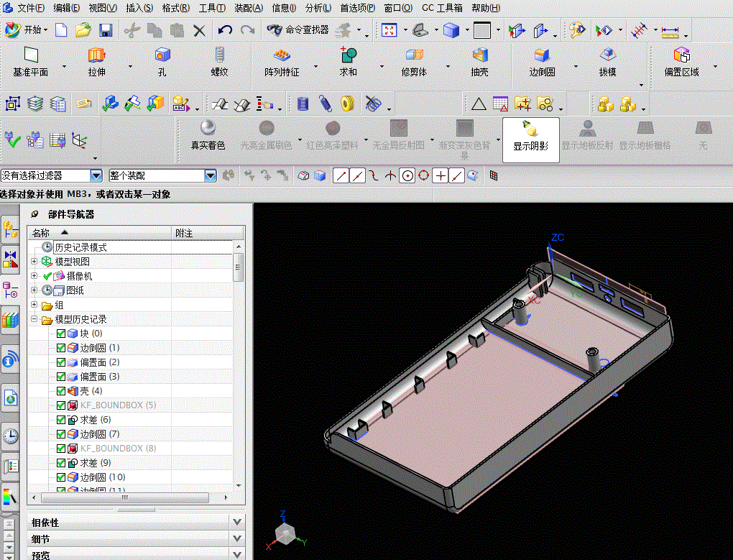Image resolution: width=733 pixels, height=560 pixels.
Task: Toggle the 偏置面 (2) checkbox
Action: point(61,362)
